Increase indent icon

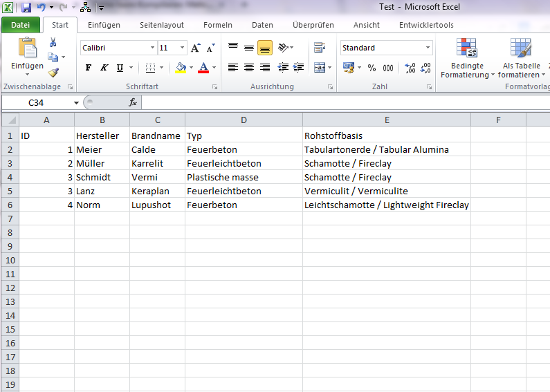[298, 67]
